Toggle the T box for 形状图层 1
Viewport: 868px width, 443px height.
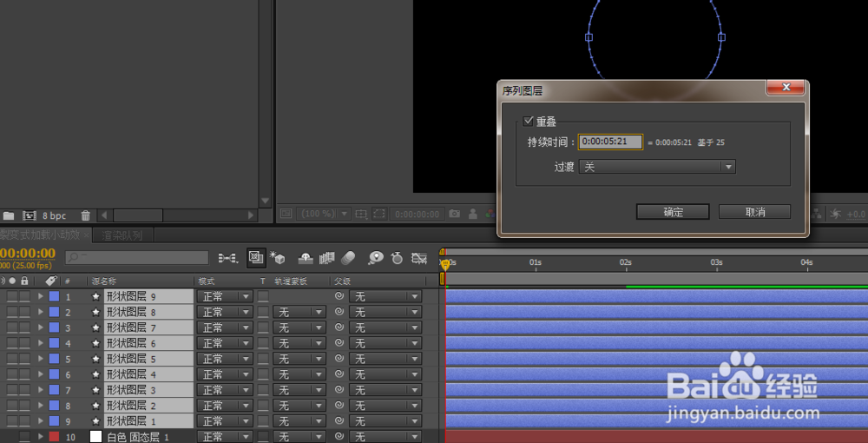(x=263, y=420)
